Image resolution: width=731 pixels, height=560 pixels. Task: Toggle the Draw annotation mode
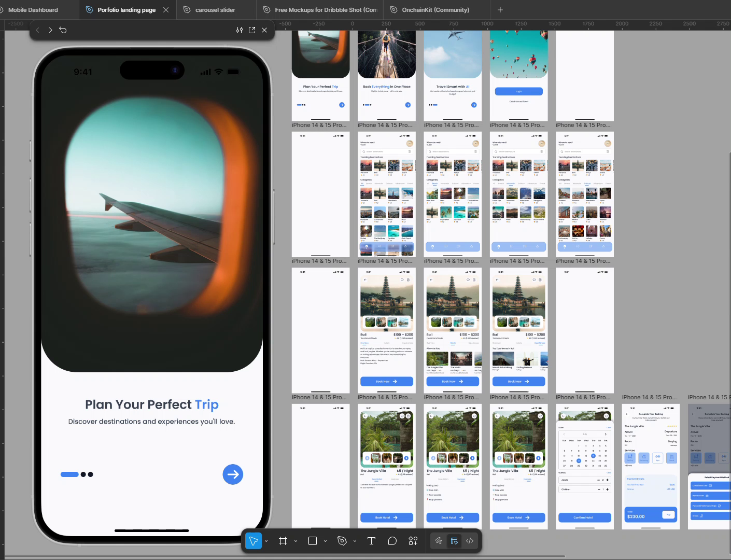(438, 541)
